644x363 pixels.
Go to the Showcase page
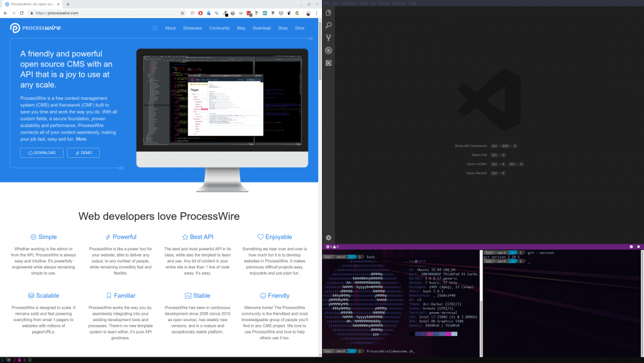click(x=192, y=28)
